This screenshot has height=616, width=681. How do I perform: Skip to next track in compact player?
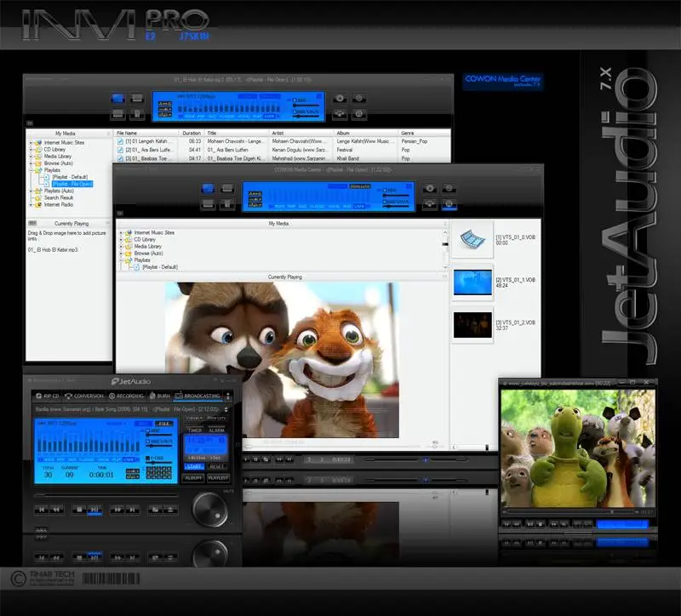[x=133, y=509]
